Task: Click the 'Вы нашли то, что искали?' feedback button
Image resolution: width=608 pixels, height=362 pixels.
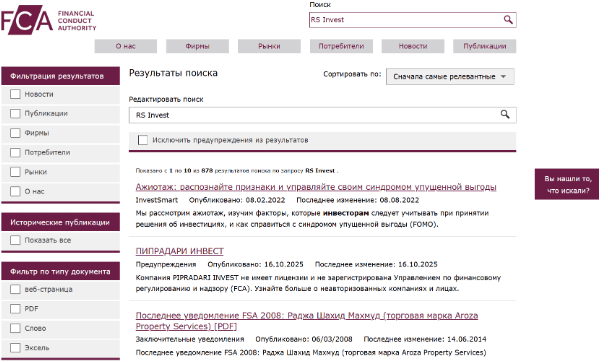Action: 567,184
